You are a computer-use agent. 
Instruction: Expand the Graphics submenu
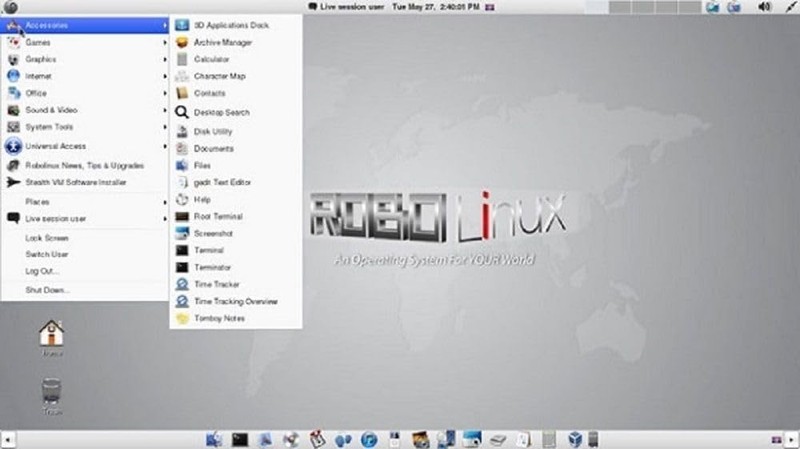point(86,59)
